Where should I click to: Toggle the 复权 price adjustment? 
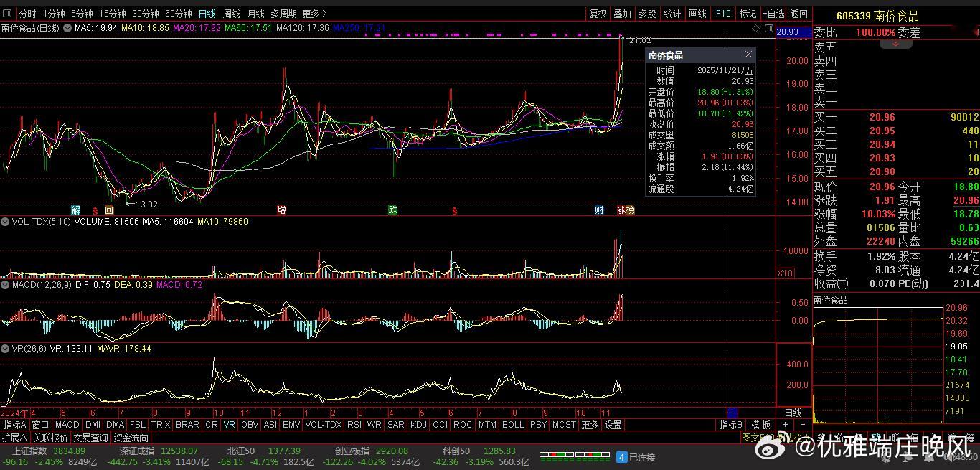pos(598,14)
